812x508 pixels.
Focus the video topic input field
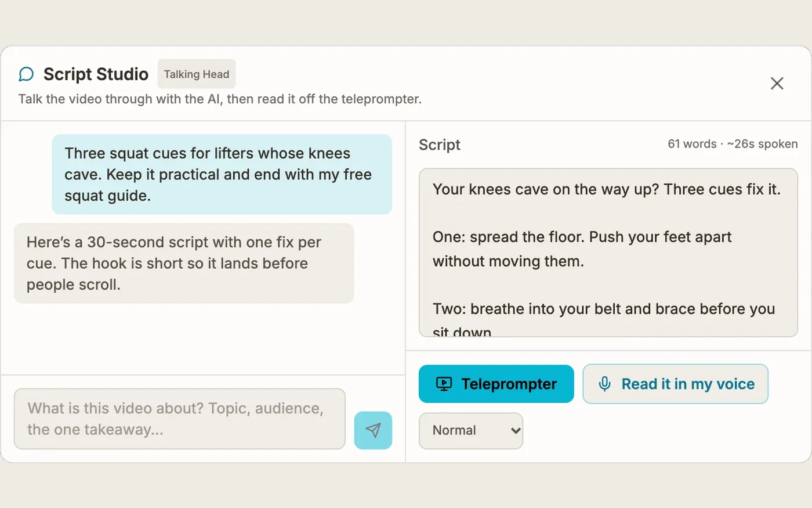click(x=180, y=419)
